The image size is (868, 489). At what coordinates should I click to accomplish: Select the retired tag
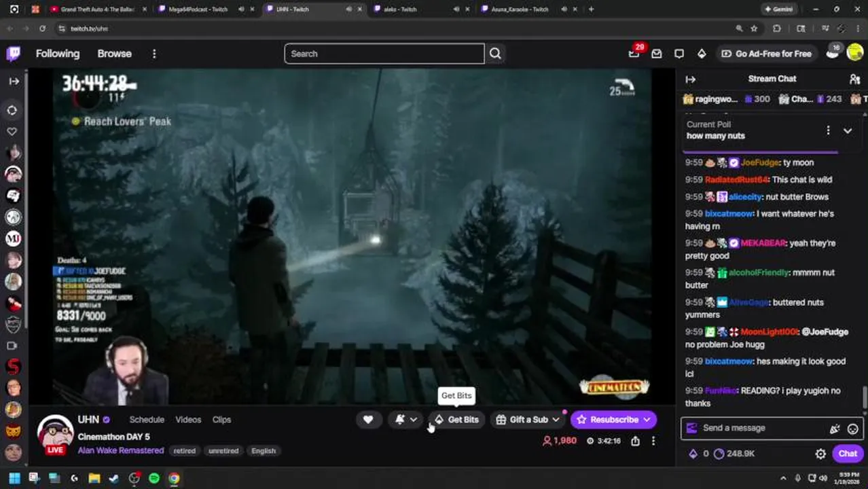[184, 451]
